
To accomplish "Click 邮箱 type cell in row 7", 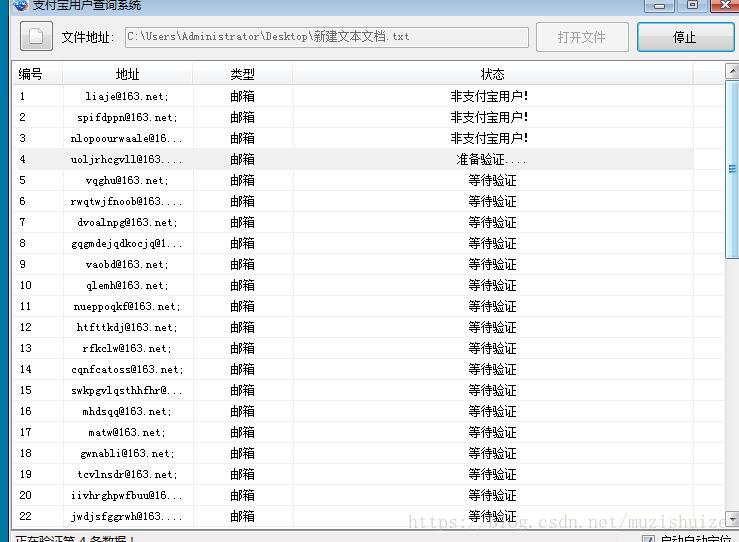I will pyautogui.click(x=242, y=222).
